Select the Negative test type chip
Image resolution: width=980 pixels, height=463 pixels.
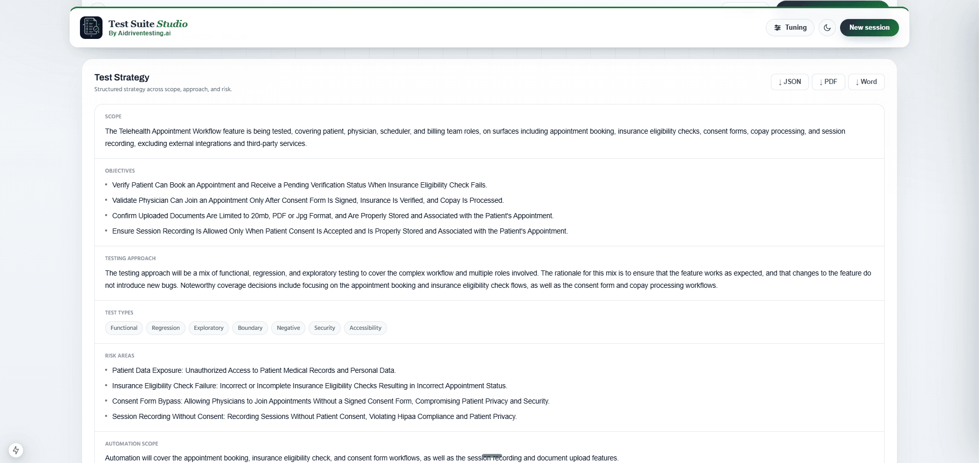[x=289, y=328]
